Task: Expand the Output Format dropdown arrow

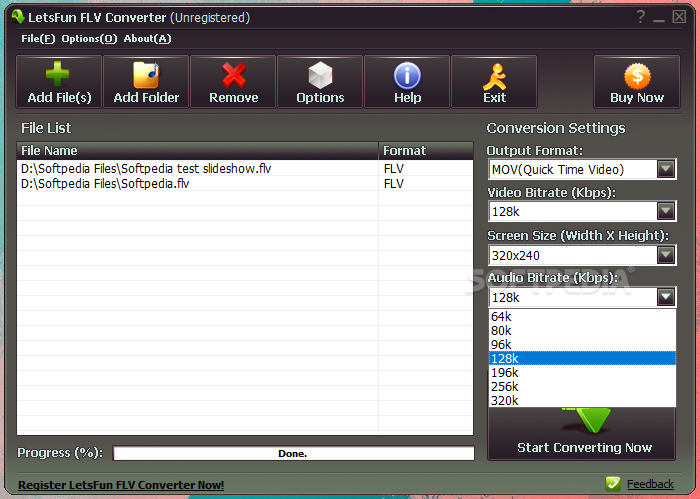Action: pyautogui.click(x=666, y=169)
